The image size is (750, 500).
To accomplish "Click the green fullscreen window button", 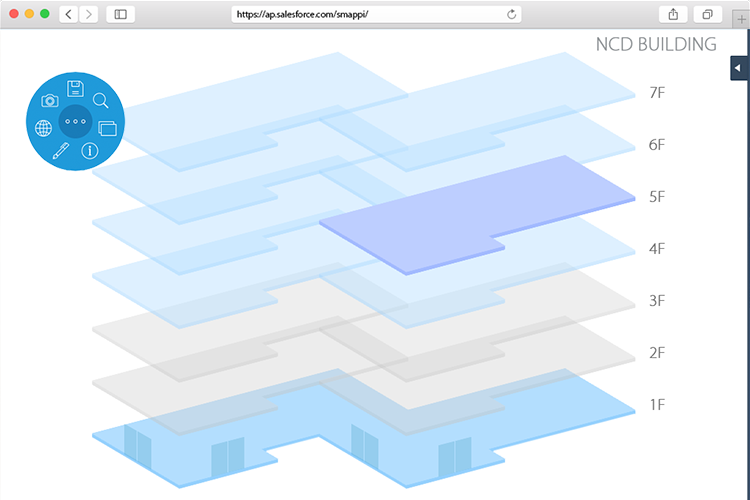I will click(44, 14).
